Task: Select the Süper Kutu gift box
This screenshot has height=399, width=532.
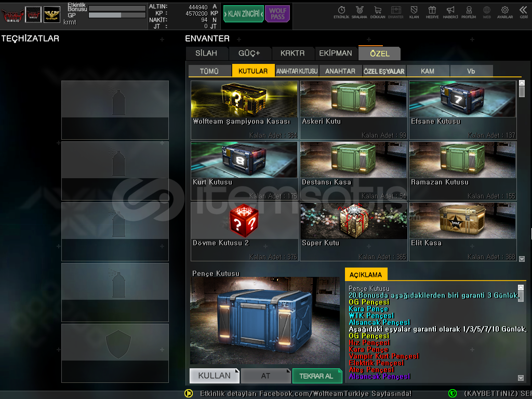Action: click(353, 232)
